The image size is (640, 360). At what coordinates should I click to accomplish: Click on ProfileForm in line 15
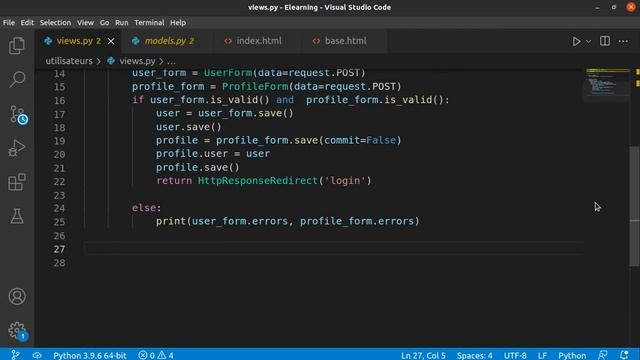(255, 87)
